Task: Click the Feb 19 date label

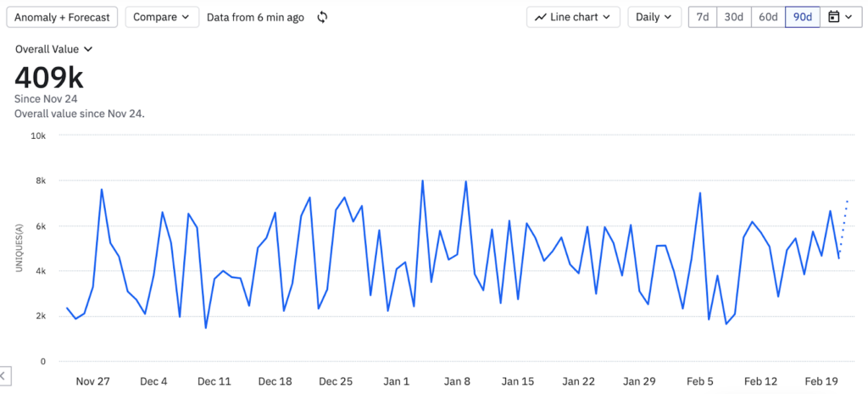Action: click(x=821, y=381)
